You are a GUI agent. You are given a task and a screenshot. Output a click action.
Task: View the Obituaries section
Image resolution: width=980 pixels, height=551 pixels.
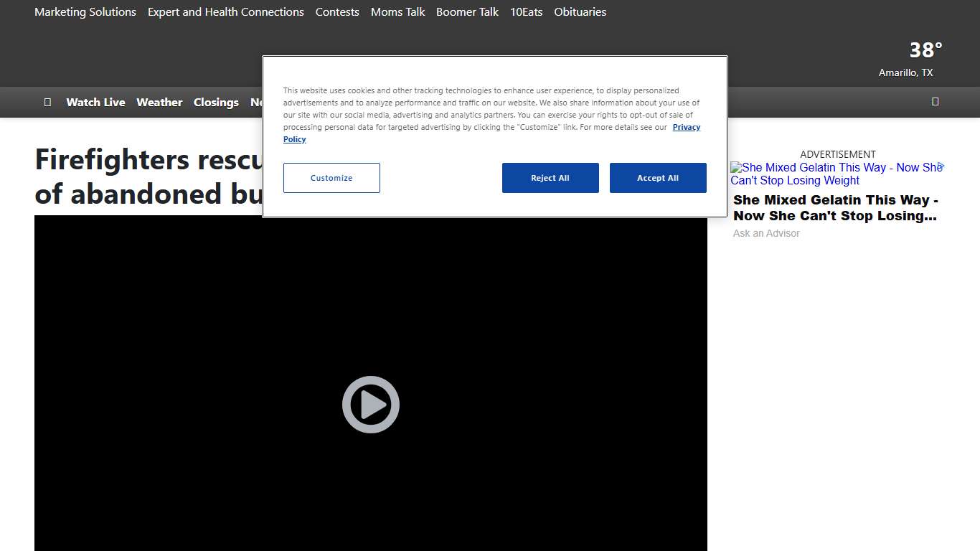[580, 12]
